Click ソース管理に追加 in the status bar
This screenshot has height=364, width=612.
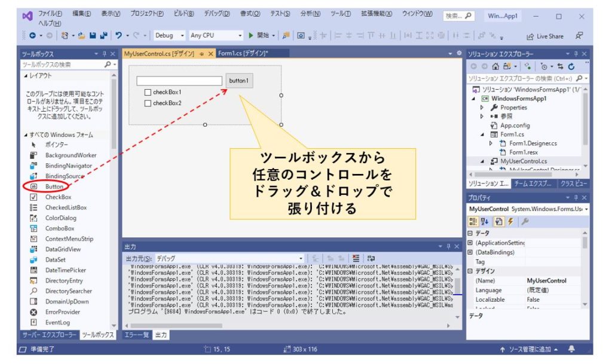pos(530,349)
